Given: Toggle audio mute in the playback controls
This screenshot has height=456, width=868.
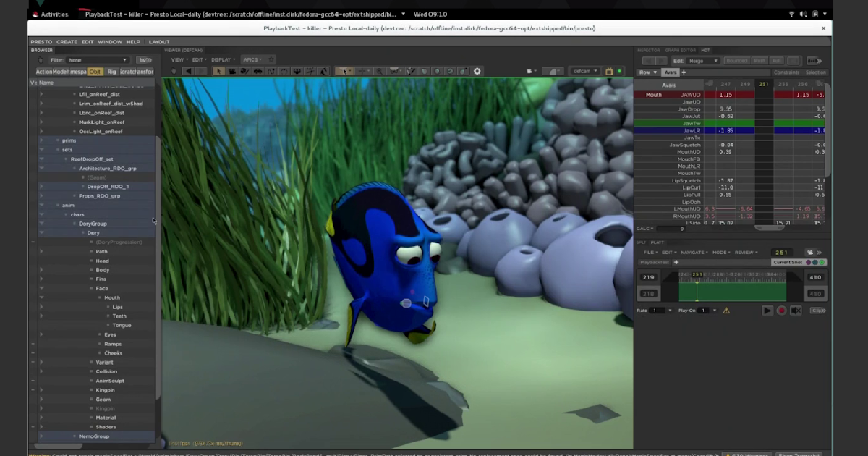Looking at the screenshot, I should (x=794, y=310).
